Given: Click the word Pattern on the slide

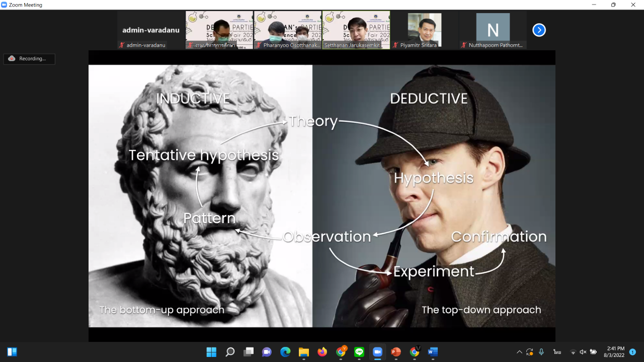Looking at the screenshot, I should [209, 218].
